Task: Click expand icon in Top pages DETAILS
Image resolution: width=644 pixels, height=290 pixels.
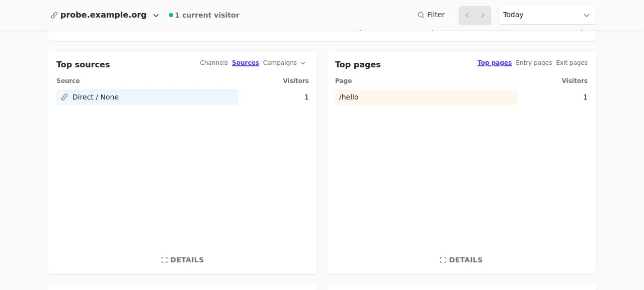Action: tap(443, 260)
